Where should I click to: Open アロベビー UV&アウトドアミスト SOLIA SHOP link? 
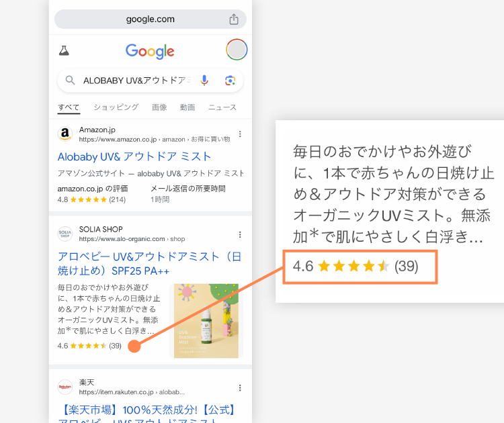pyautogui.click(x=149, y=264)
